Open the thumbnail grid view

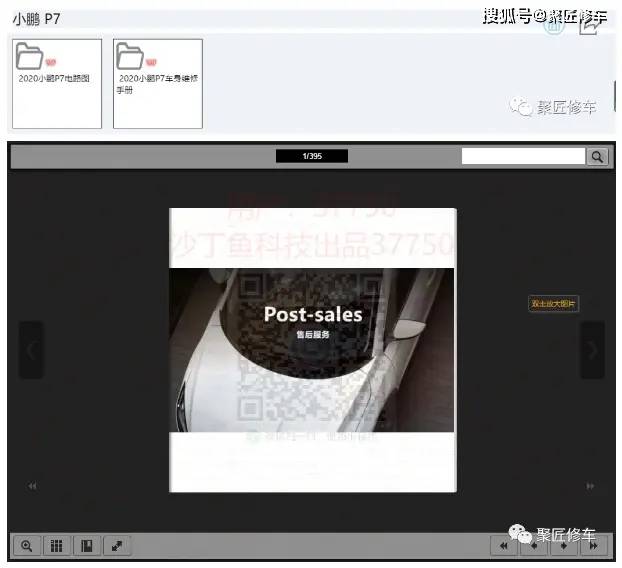57,546
